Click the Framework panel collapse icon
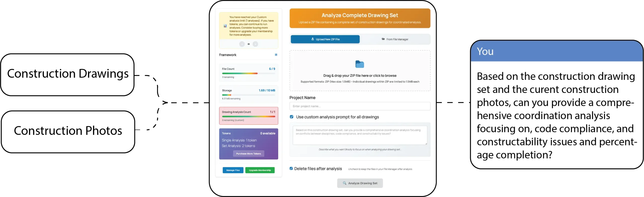The image size is (644, 197). 276,55
